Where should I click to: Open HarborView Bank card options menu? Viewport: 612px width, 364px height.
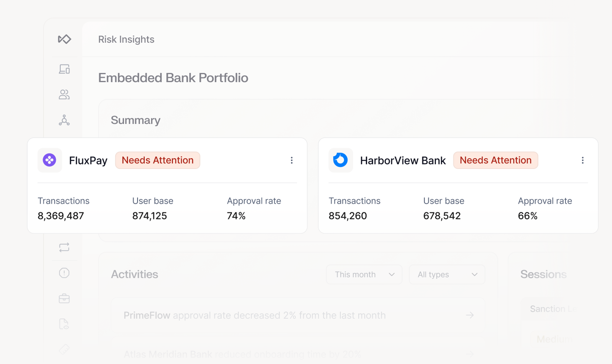pos(583,160)
